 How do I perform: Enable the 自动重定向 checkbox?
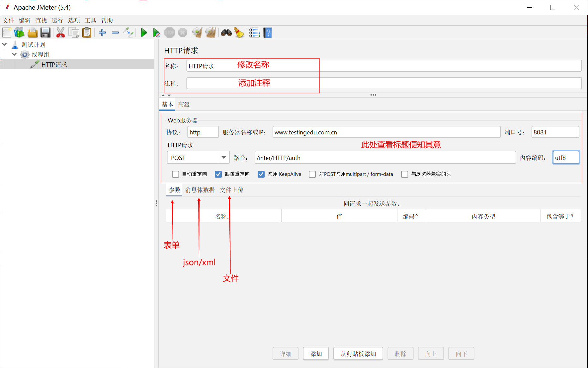click(x=175, y=174)
